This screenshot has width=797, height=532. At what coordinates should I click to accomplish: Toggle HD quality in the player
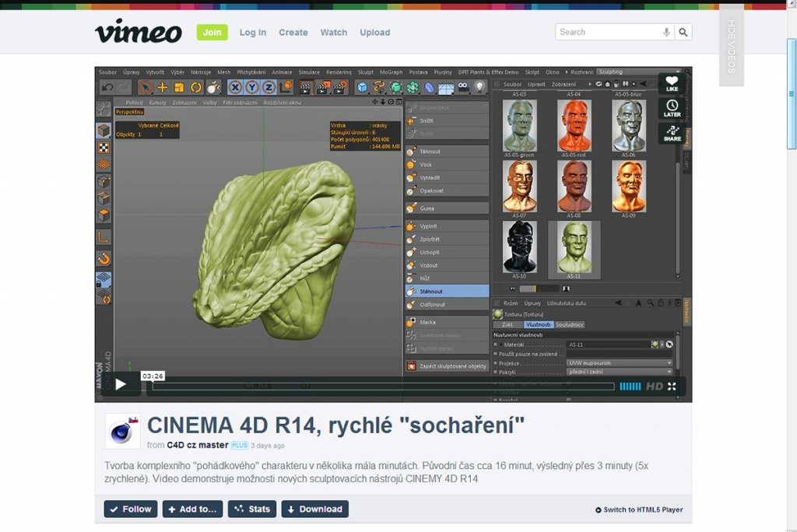[x=654, y=387]
